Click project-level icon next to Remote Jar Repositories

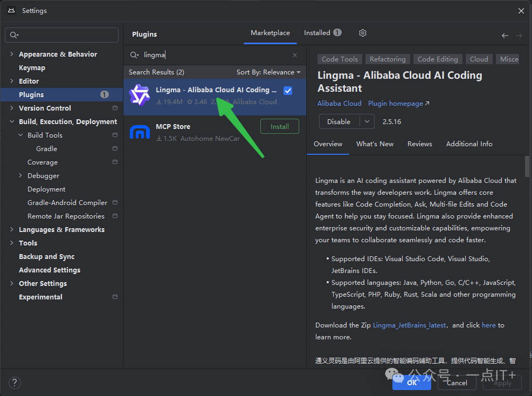point(115,216)
